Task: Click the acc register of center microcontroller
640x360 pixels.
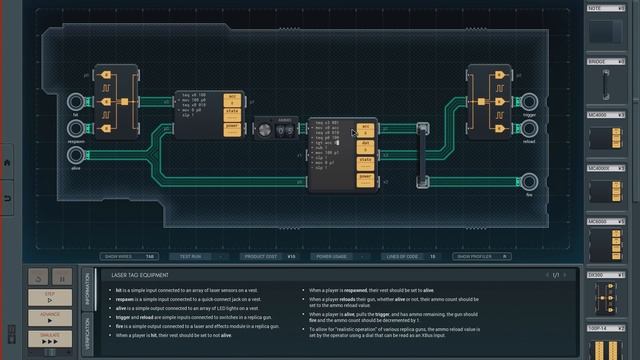Action: pos(365,131)
